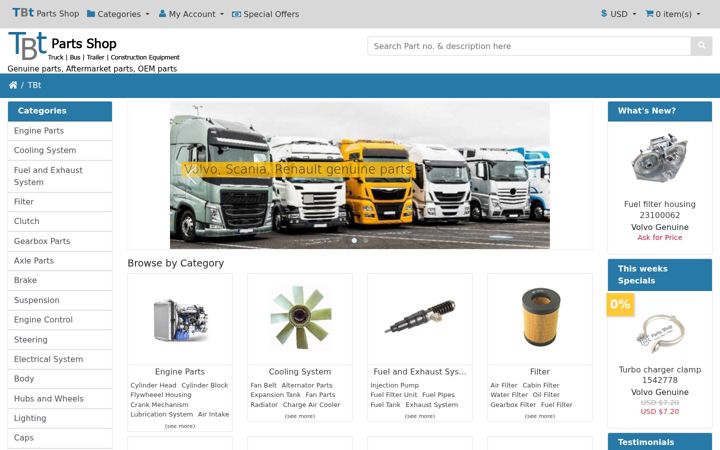Click the TBt breadcrumb link

[34, 85]
